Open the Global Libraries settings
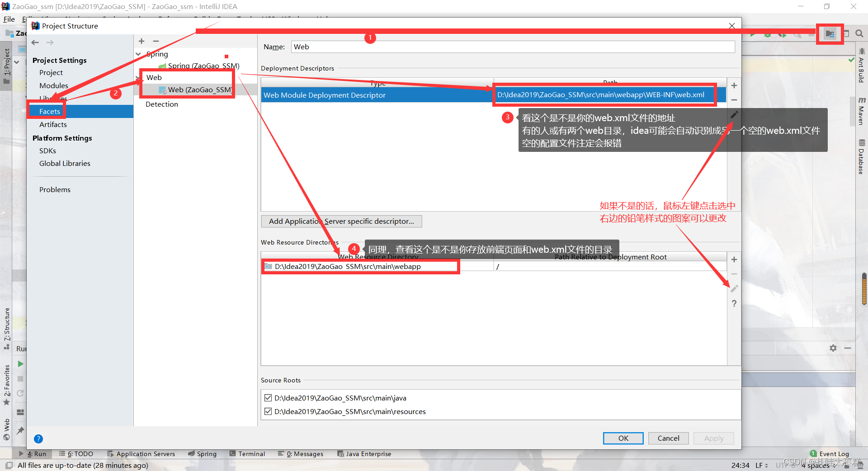 point(65,164)
